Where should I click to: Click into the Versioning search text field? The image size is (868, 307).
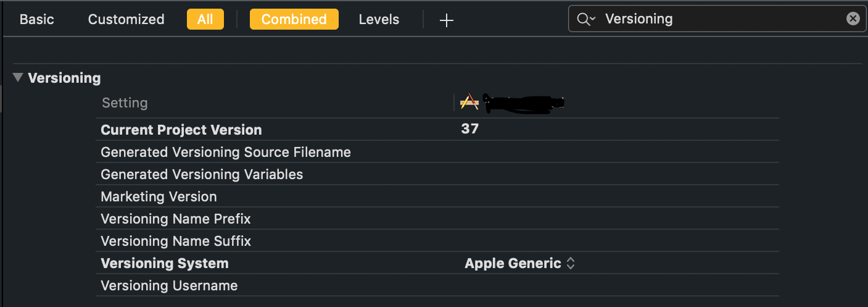click(x=722, y=19)
